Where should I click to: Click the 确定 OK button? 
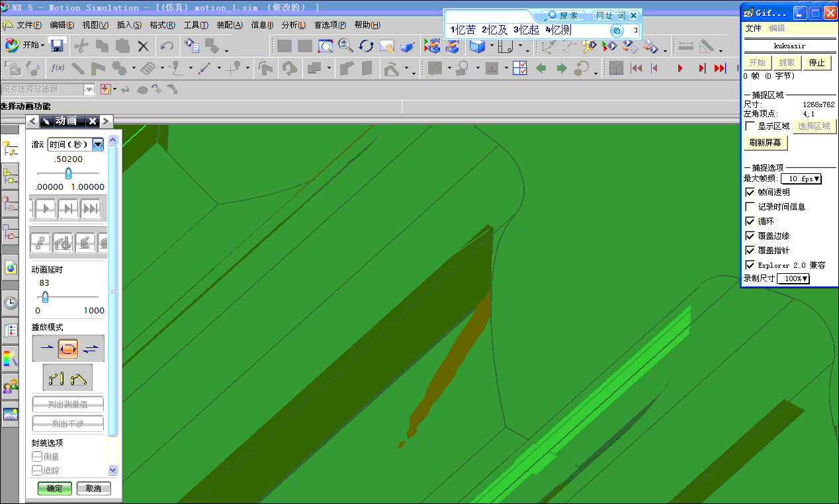pos(55,489)
